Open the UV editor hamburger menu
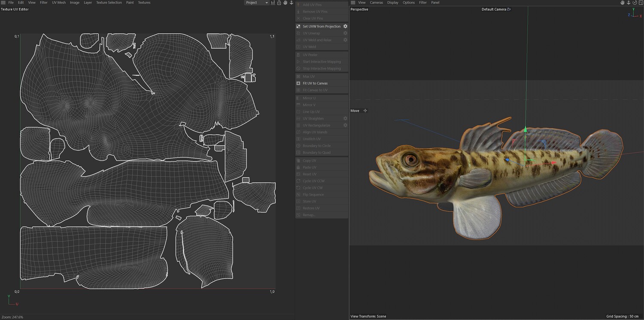The image size is (644, 320). click(x=3, y=3)
